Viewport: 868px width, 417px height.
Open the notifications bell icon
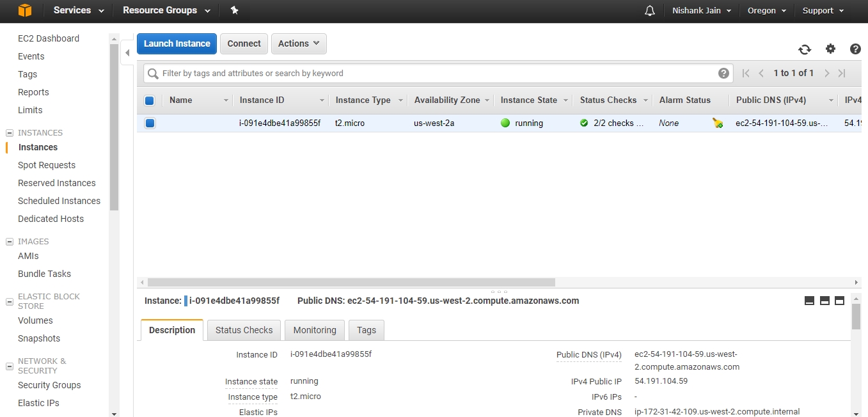(650, 11)
